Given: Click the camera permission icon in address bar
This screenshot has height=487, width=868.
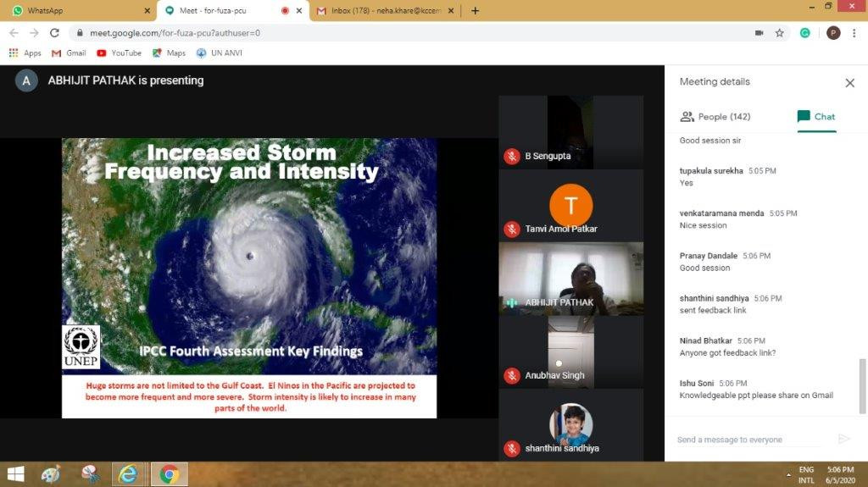Looking at the screenshot, I should [x=759, y=33].
